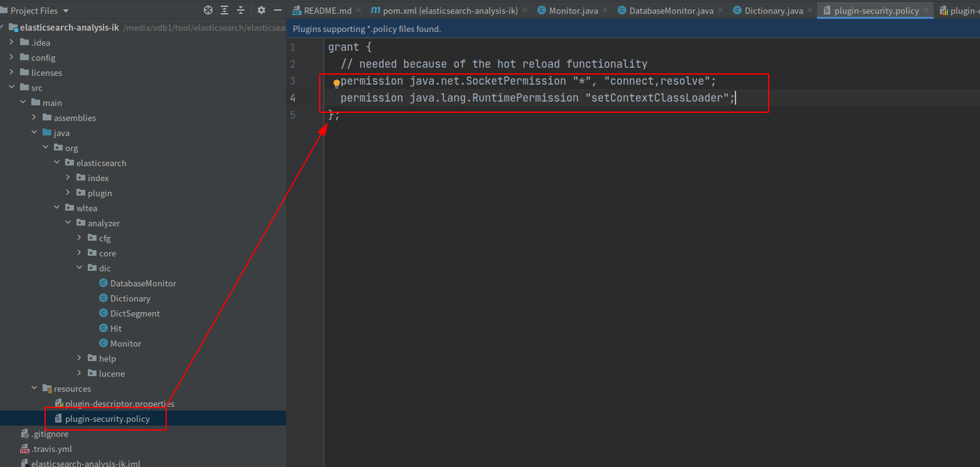Select elasticsearch-analysis-ik.iml file
Screen dimensions: 980x467
coord(86,464)
